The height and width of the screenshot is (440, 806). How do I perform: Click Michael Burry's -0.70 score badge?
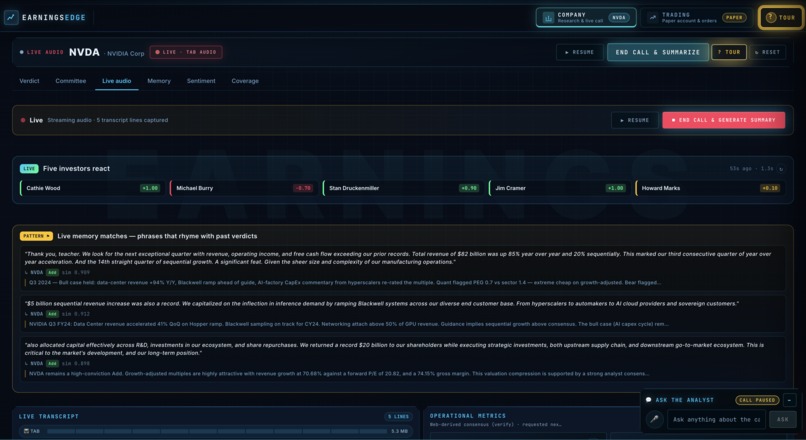point(303,188)
